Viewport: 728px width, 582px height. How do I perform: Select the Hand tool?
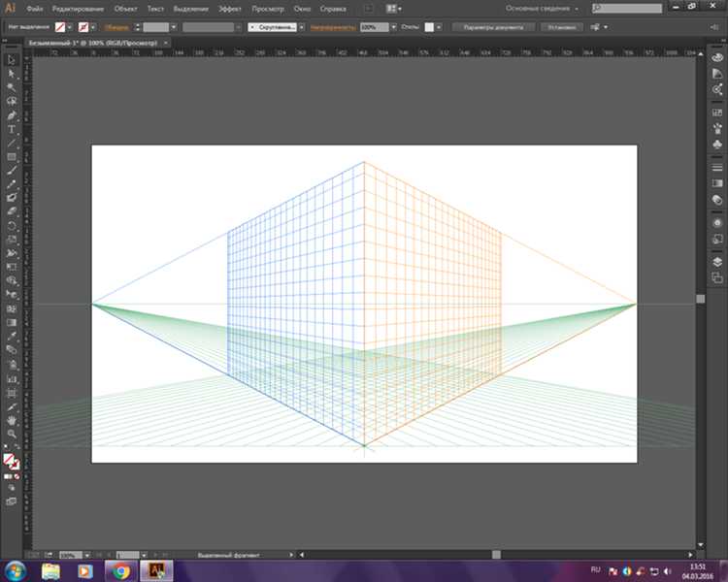point(12,420)
